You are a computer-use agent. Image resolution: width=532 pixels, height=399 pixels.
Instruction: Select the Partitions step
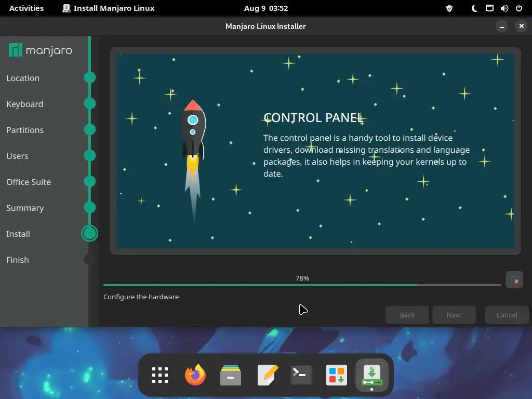pyautogui.click(x=25, y=130)
